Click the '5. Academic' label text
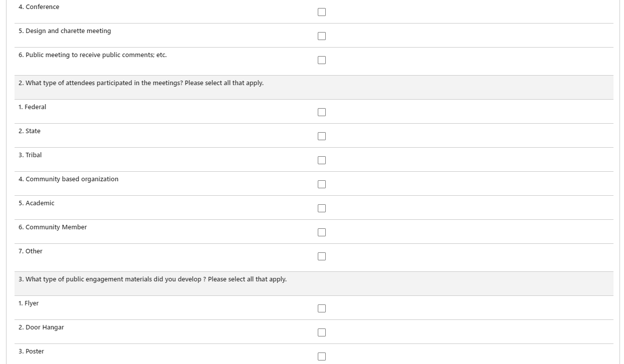This screenshot has height=364, width=624. pos(36,203)
